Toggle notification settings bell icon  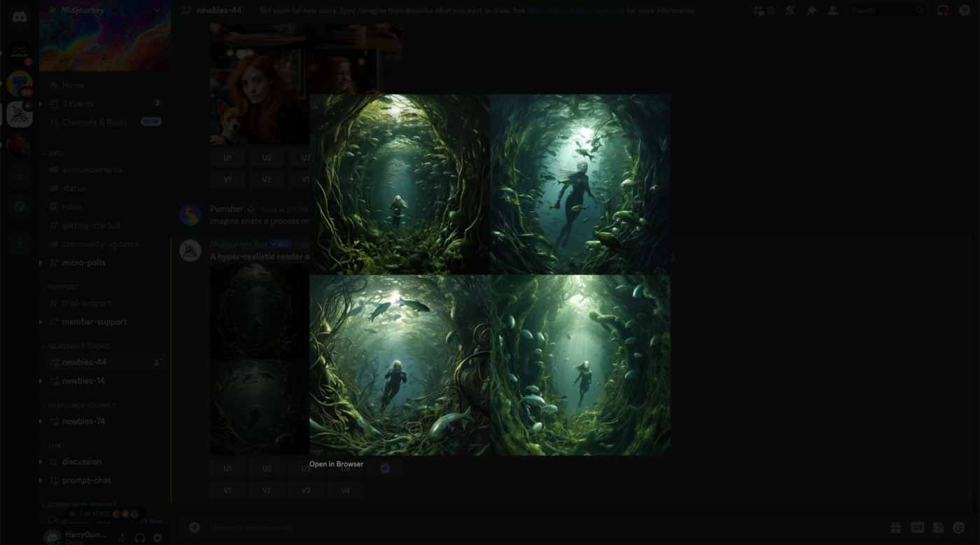tap(790, 11)
